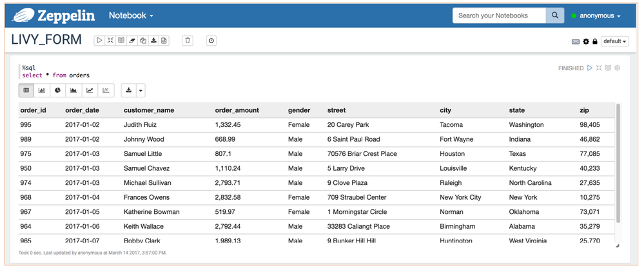Select the cell North Carolina
The width and height of the screenshot is (644, 272).
531,183
